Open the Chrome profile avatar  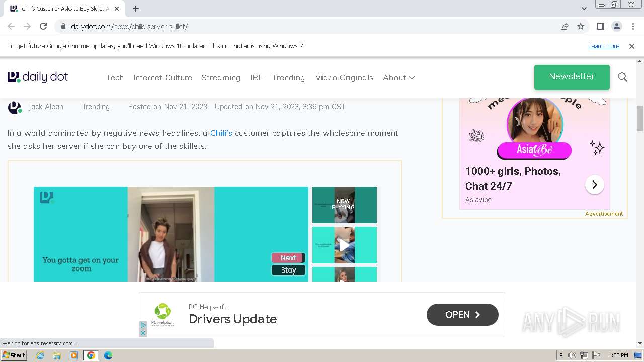(616, 26)
